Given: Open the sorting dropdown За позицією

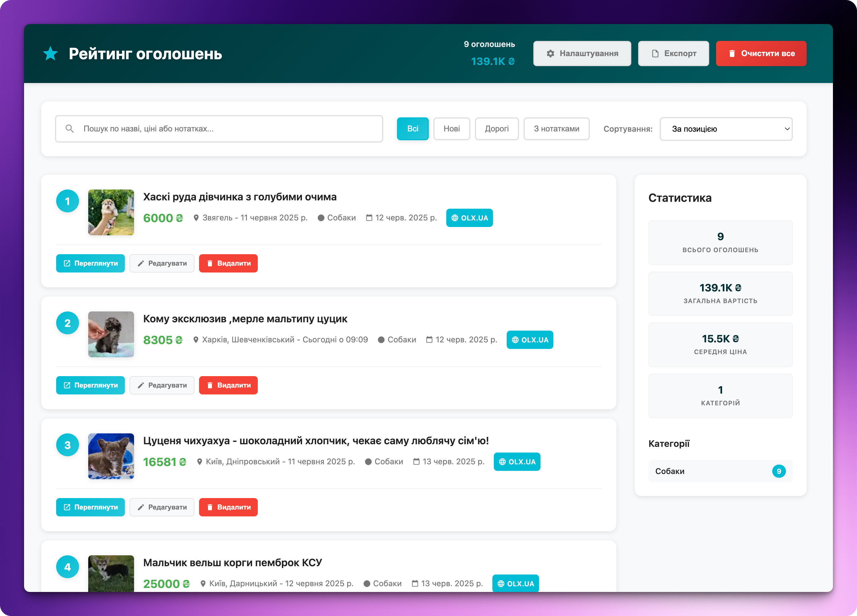Looking at the screenshot, I should tap(726, 129).
